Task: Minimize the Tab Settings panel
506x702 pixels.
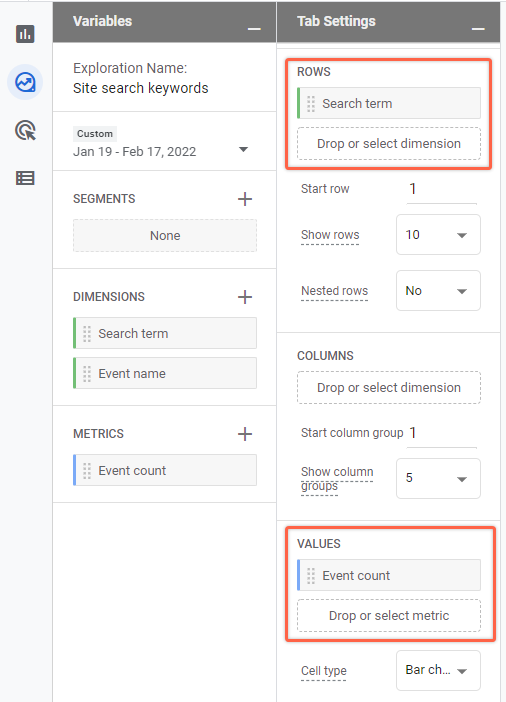Action: point(478,29)
